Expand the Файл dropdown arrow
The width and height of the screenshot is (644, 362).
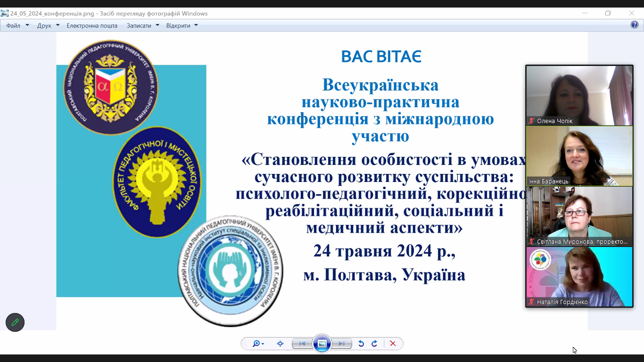point(27,25)
